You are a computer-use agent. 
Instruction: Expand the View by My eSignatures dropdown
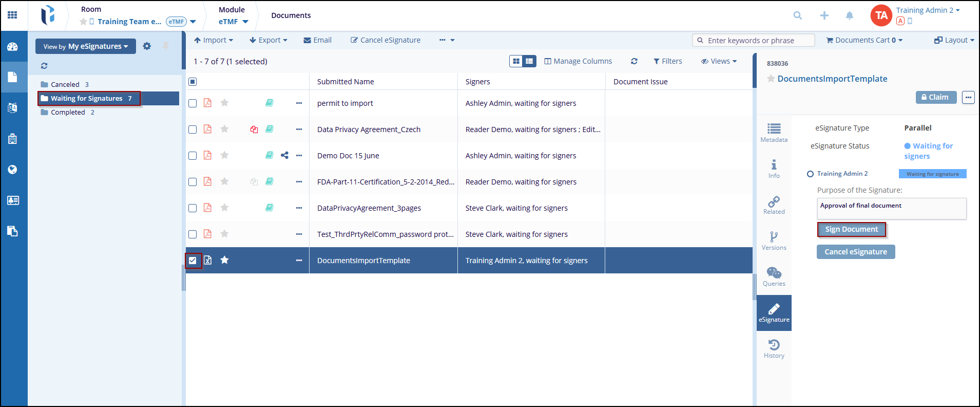[85, 46]
